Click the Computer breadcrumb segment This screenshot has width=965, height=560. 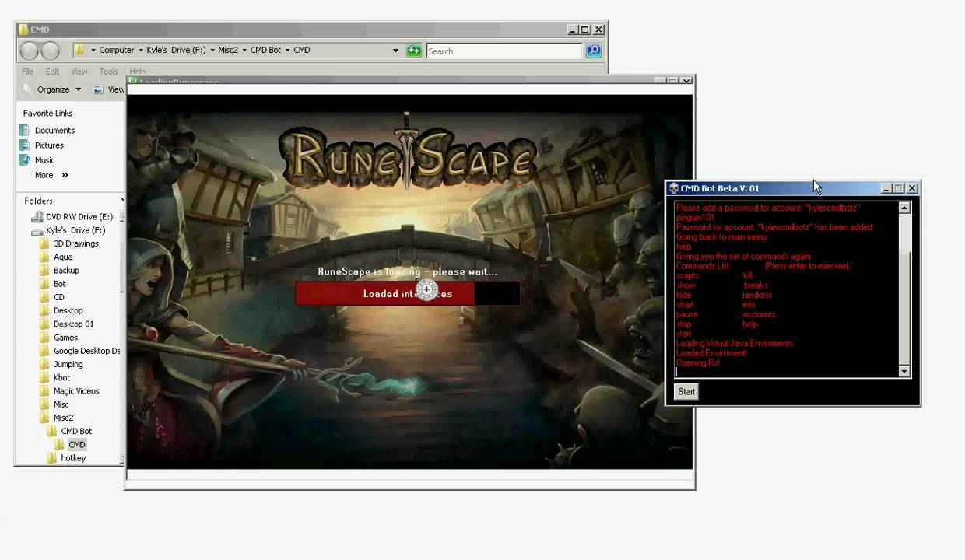117,51
